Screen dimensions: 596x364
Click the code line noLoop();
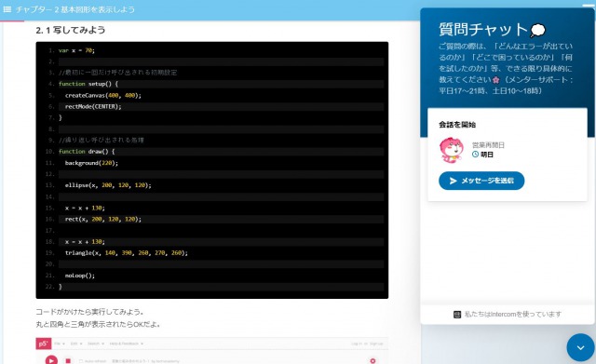pos(80,276)
